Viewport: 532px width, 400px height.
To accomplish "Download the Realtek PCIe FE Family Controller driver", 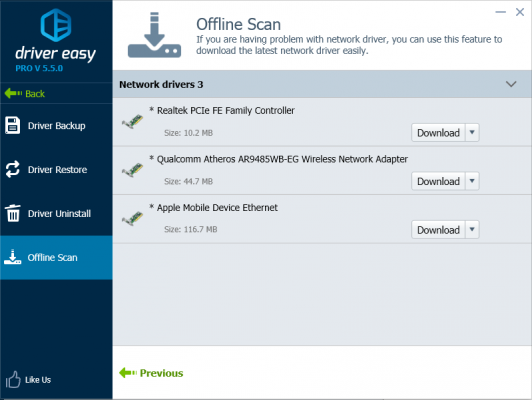I will pos(438,132).
